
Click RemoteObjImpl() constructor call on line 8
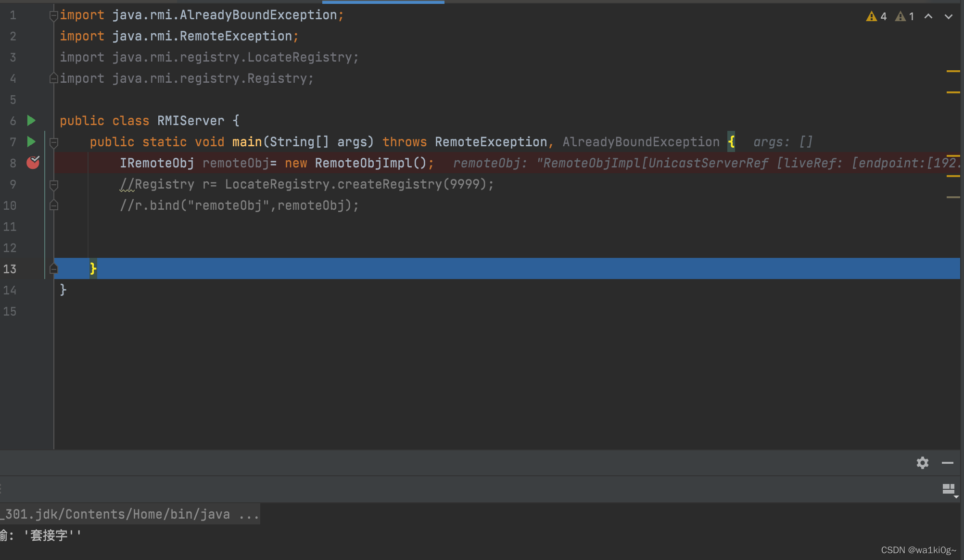coord(370,163)
